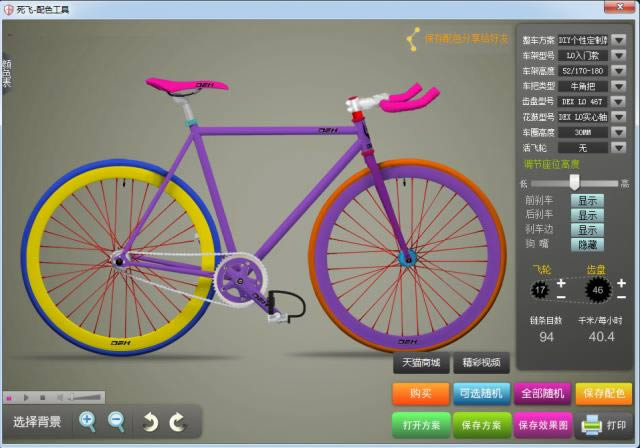
Task: Toggle 后刹车 display button
Action: 587,215
